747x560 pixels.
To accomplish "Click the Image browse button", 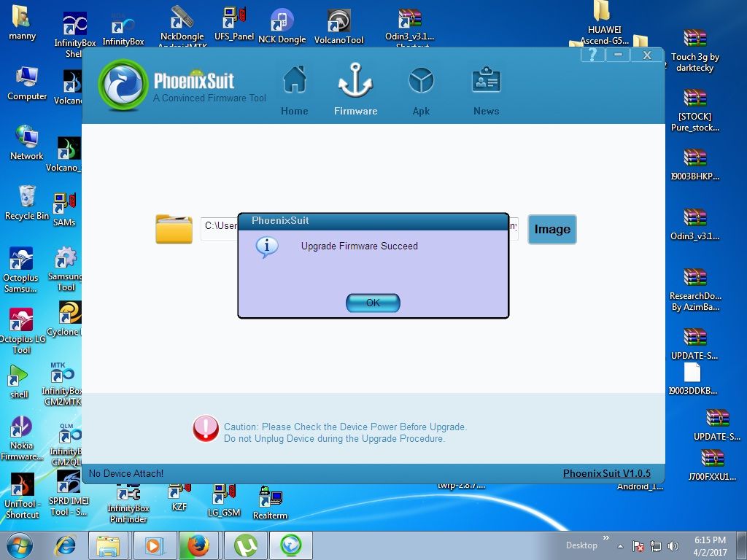I will [551, 229].
